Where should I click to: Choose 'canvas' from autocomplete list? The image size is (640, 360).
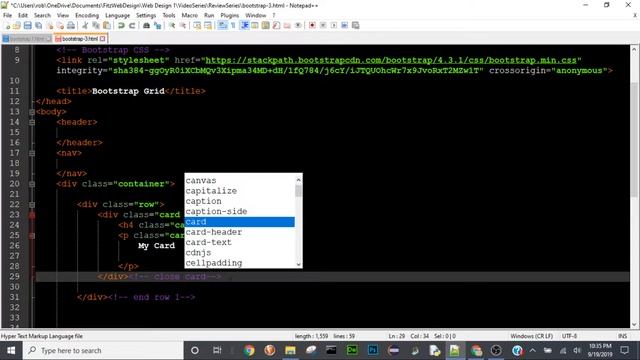click(x=240, y=180)
